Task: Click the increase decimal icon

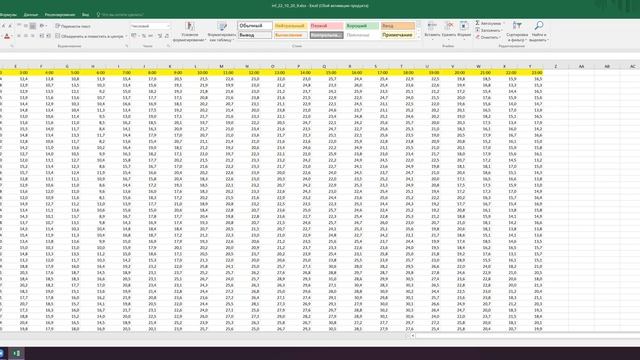Action: (x=160, y=36)
